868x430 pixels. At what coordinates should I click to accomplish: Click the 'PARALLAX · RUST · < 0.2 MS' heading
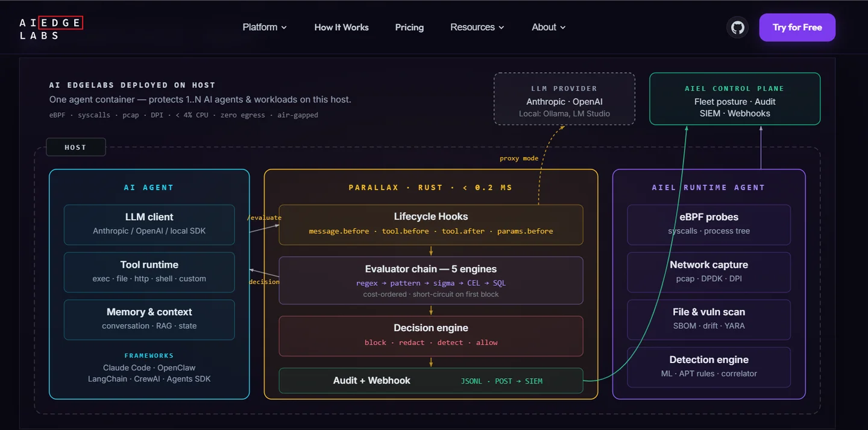[431, 188]
